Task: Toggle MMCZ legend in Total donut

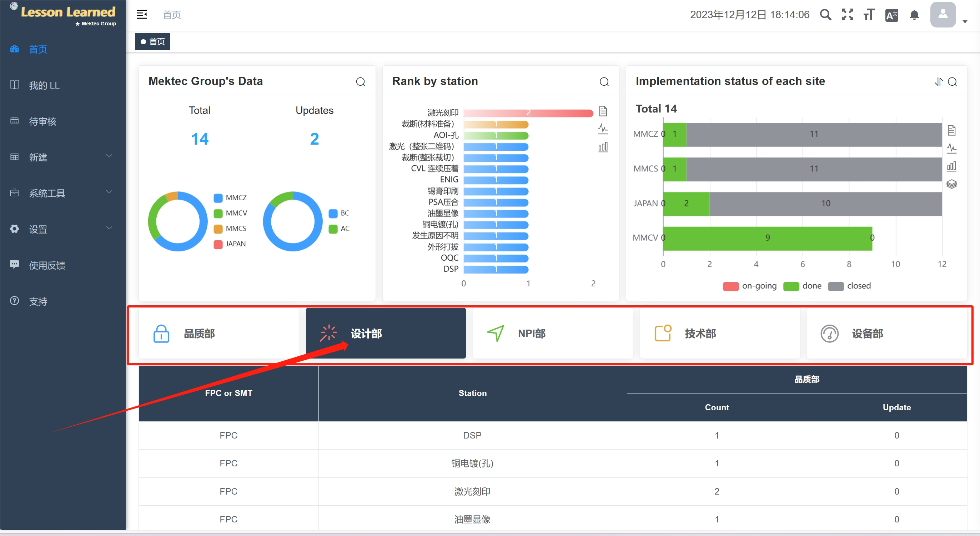Action: 230,198
